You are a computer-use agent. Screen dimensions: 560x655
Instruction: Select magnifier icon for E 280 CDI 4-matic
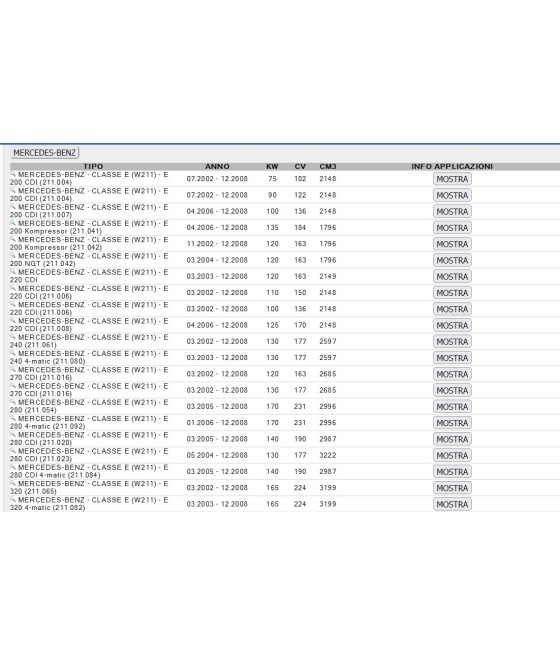(x=13, y=467)
